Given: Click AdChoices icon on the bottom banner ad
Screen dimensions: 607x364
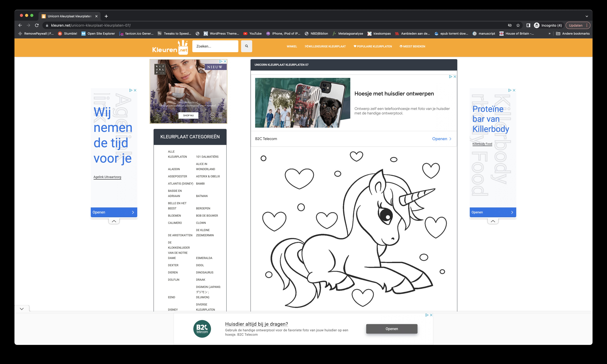Looking at the screenshot, I should (427, 315).
